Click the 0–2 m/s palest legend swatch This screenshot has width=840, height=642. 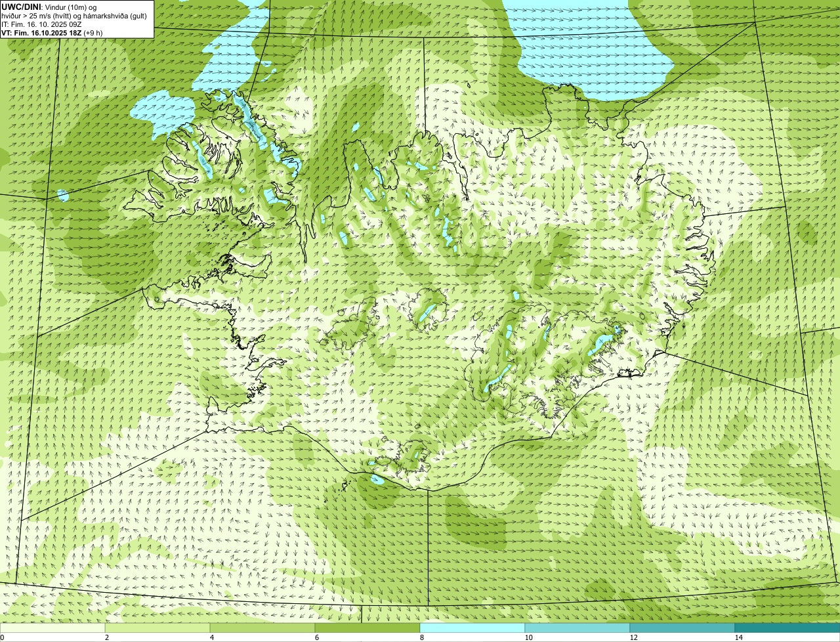[x=52, y=628]
